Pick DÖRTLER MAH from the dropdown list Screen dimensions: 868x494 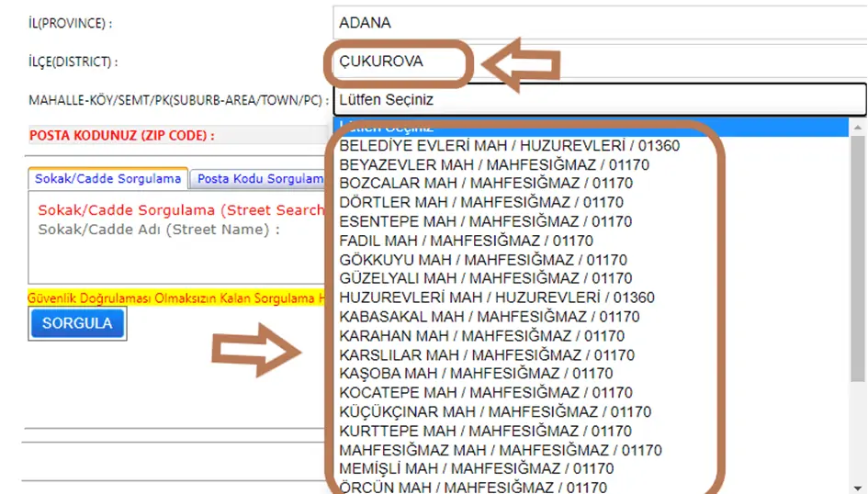[x=480, y=203]
